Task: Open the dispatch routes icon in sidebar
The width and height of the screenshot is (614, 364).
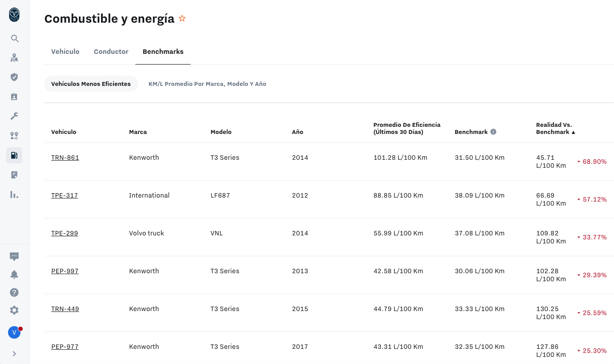Action: pos(14,136)
